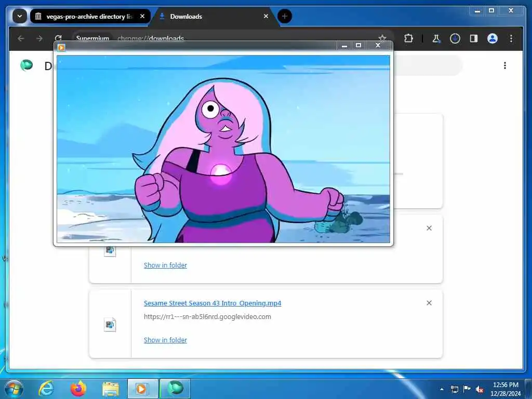The width and height of the screenshot is (532, 399).
Task: Switch to vegas-pro-archive directory listing tab
Action: [90, 16]
